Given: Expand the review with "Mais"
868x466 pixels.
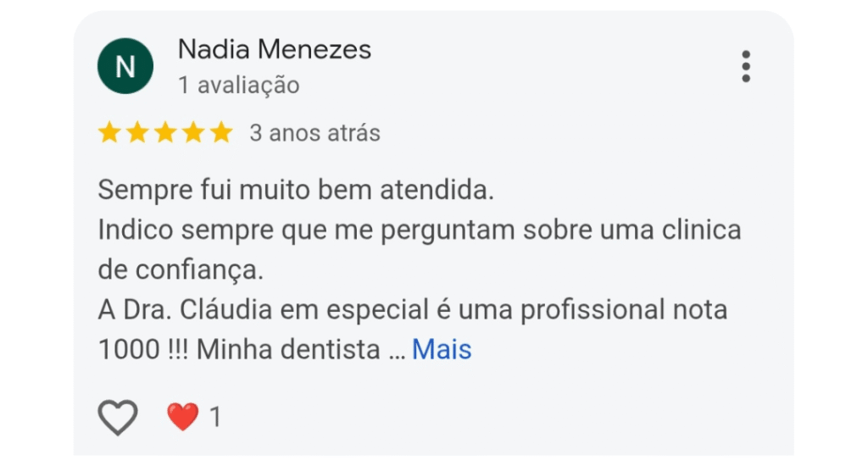Looking at the screenshot, I should click(x=442, y=349).
